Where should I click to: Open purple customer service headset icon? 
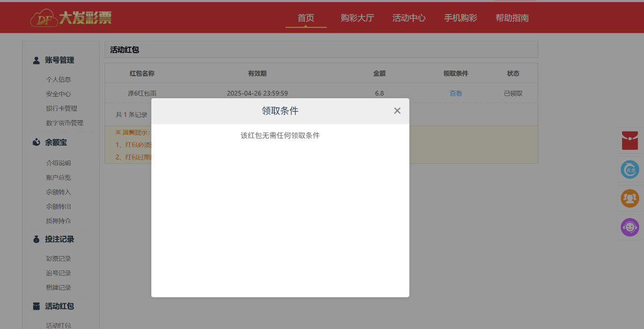(630, 227)
